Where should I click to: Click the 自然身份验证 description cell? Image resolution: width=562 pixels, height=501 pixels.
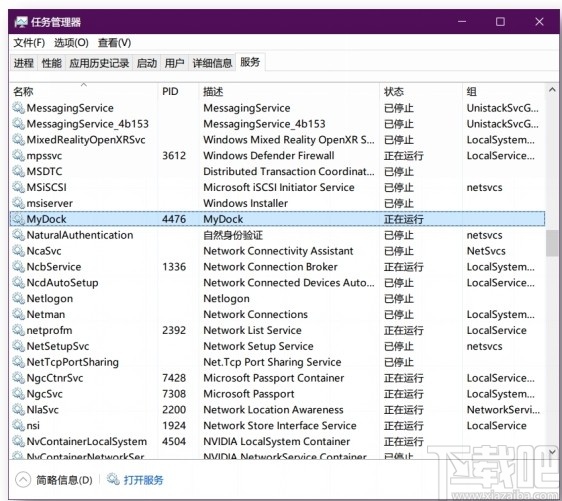(233, 235)
